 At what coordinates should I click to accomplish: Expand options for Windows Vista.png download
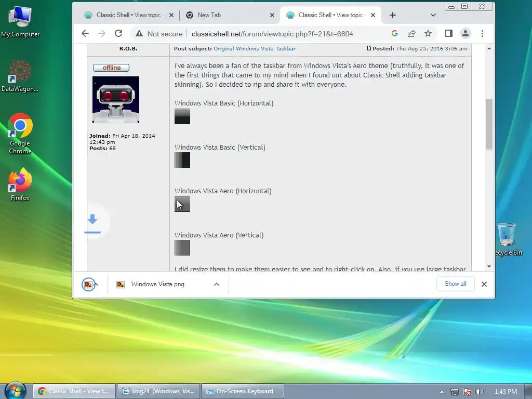217,284
